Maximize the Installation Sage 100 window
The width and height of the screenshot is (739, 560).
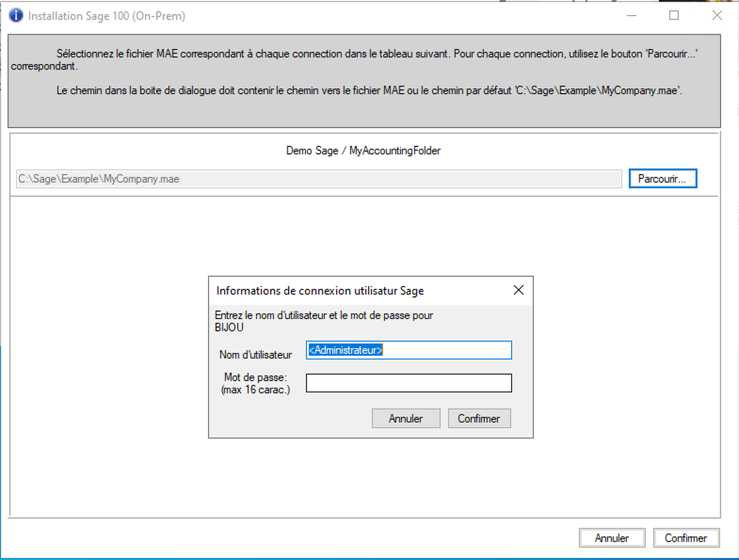674,16
